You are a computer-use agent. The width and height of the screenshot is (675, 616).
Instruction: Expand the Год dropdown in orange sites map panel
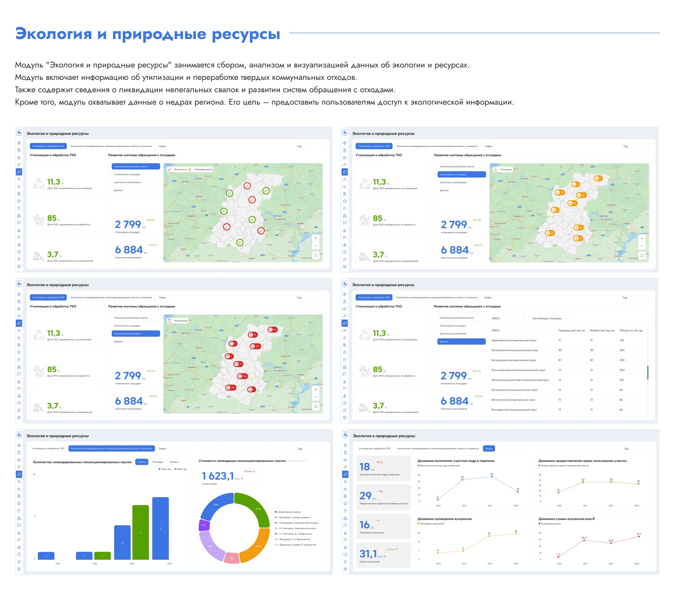636,146
